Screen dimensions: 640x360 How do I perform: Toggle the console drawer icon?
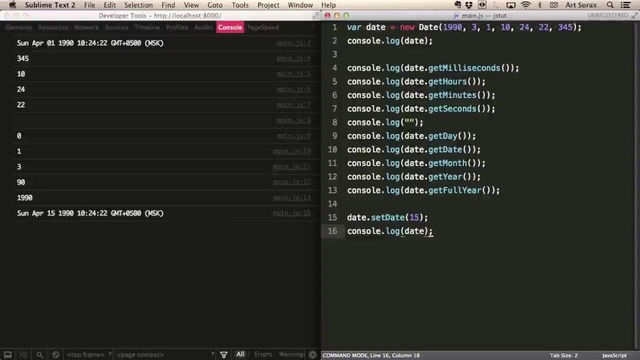pyautogui.click(x=23, y=355)
